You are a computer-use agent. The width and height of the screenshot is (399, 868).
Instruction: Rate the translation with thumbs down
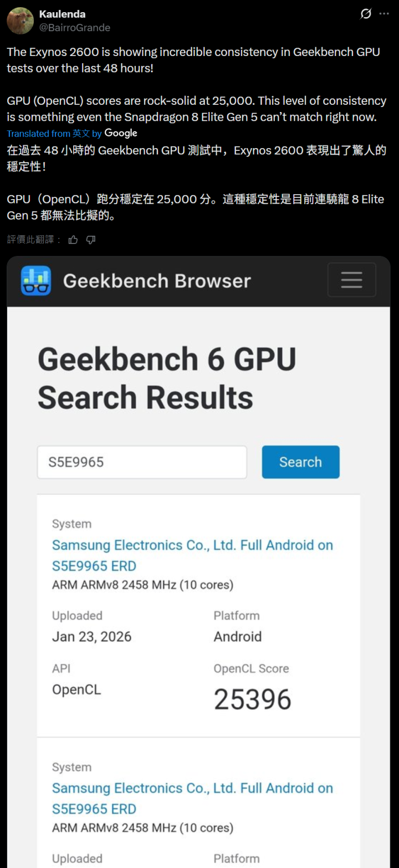[91, 240]
